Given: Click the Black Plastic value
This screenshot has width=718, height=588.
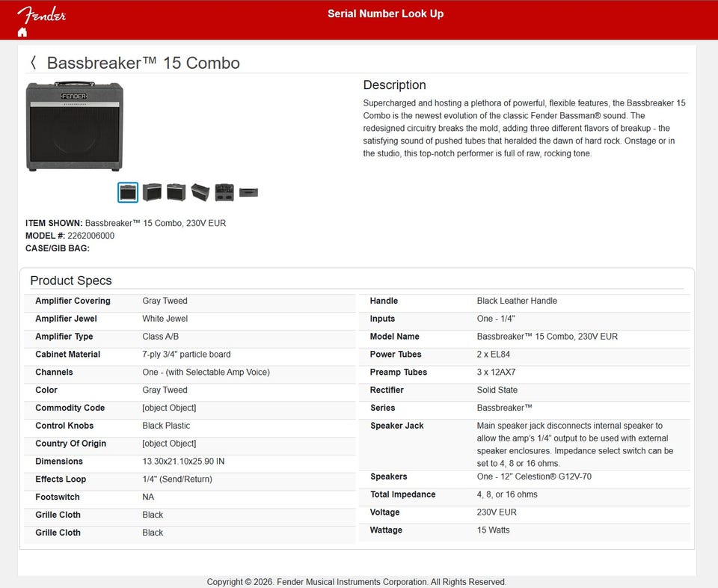Looking at the screenshot, I should pos(166,426).
